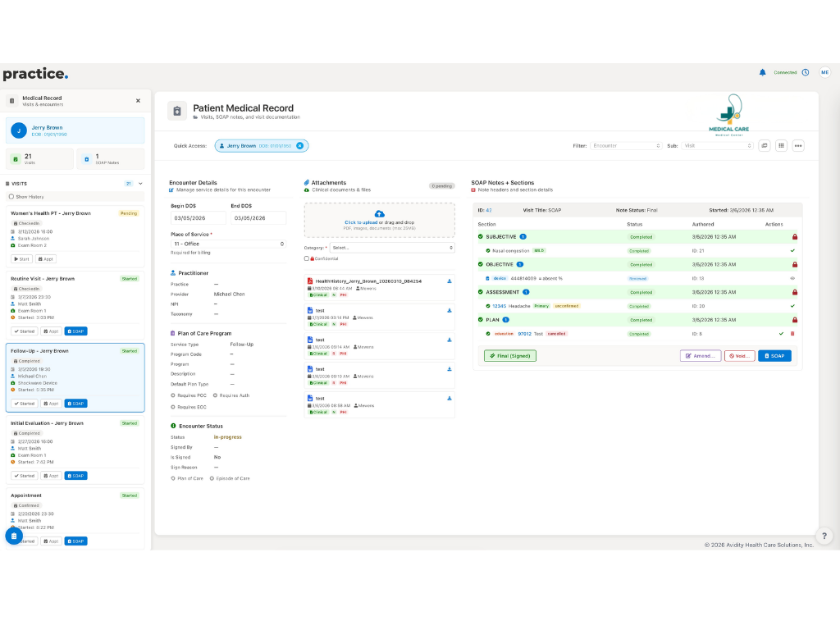
Task: Click the Begin DOS date field
Action: click(x=198, y=218)
